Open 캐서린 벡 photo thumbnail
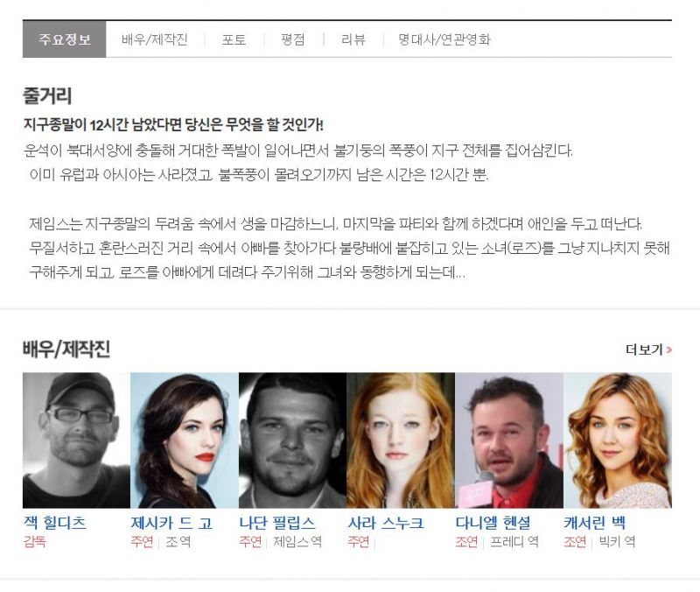This screenshot has width=700, height=592. click(618, 440)
